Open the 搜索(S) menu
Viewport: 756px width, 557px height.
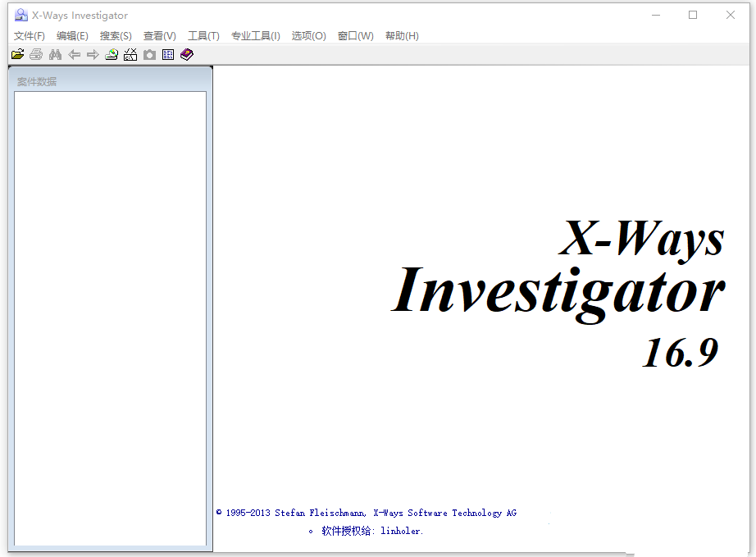[x=116, y=35]
